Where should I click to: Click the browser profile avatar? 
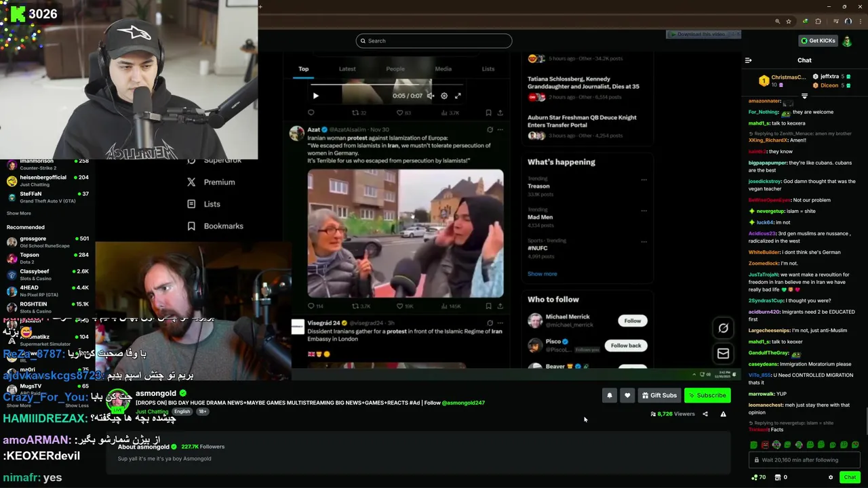click(x=848, y=21)
